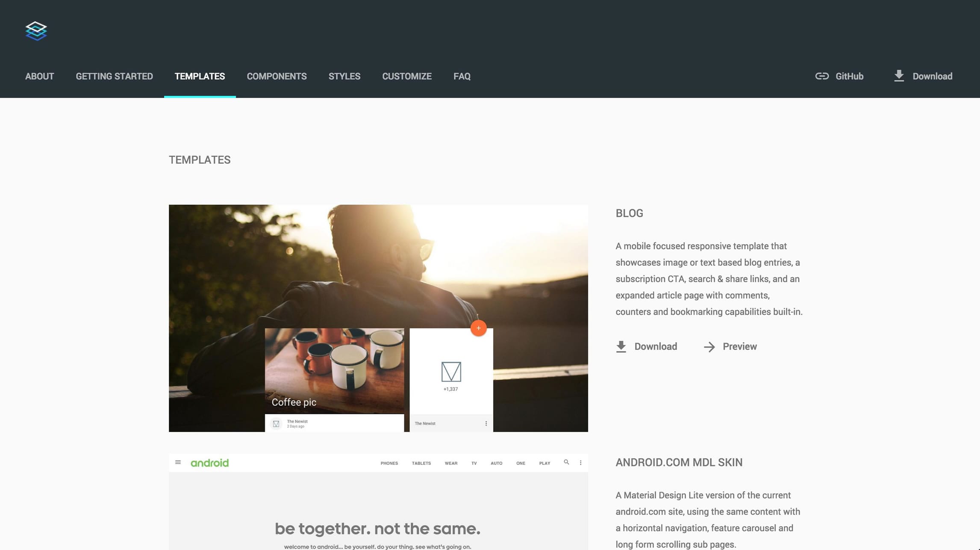Select the TEMPLATES navigation tab
This screenshot has width=980, height=550.
pyautogui.click(x=199, y=76)
